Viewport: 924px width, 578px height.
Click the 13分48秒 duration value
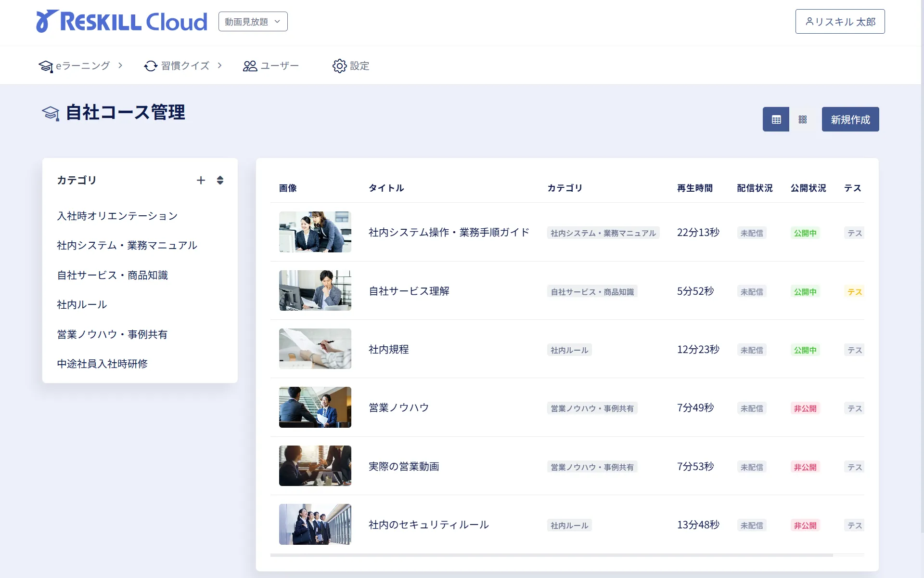(x=698, y=525)
